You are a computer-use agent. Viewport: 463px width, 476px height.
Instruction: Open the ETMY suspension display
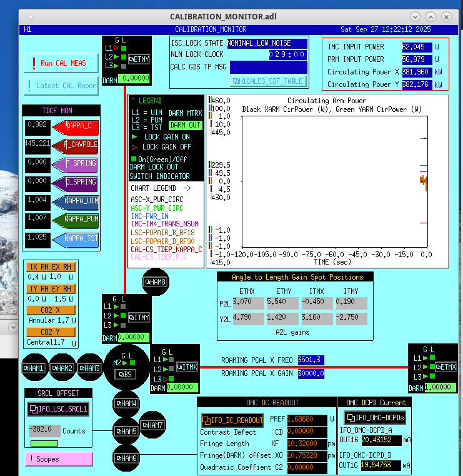click(139, 59)
